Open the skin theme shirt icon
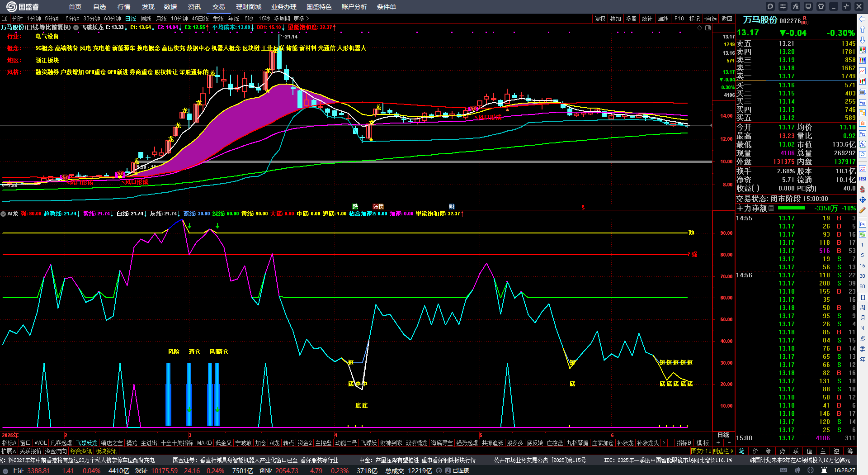The width and height of the screenshot is (868, 475). point(821,6)
